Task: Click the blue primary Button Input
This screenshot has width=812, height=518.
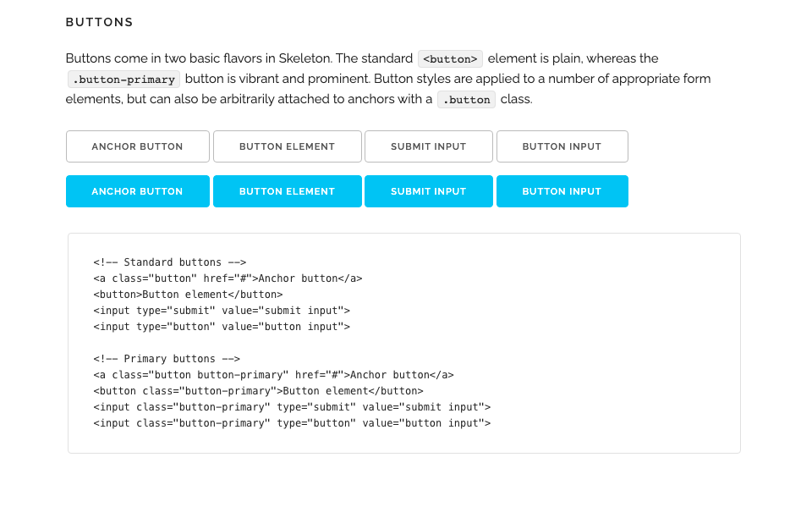Action: coord(562,191)
